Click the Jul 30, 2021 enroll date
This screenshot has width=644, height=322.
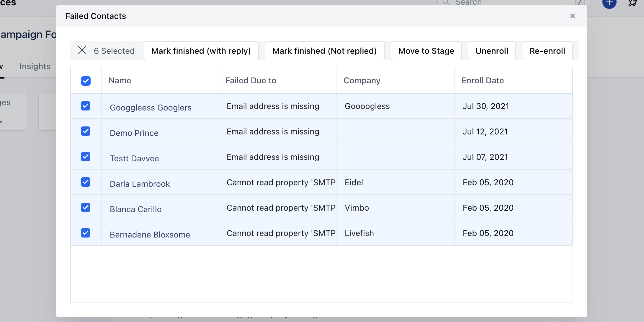(486, 106)
